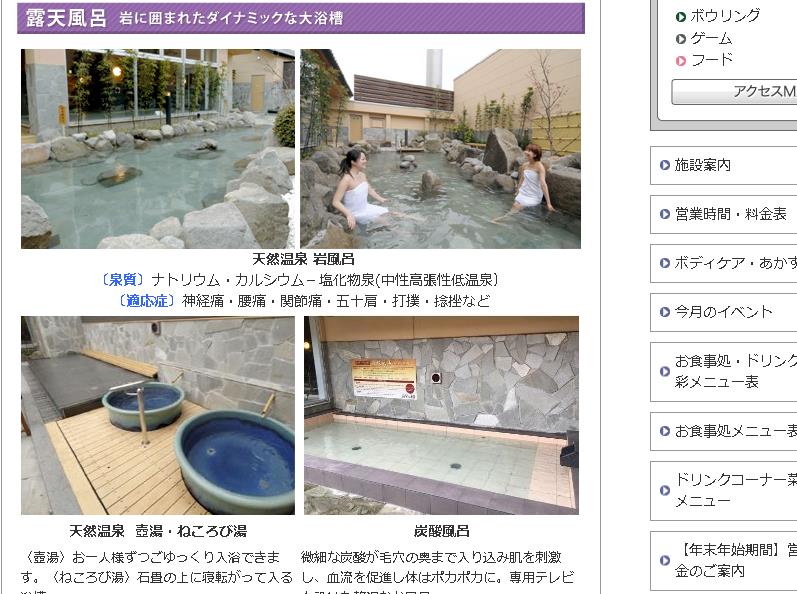Click the arrow icon beside お食事処メニュー表
Viewport: 797px width, 594px height.
pos(664,431)
